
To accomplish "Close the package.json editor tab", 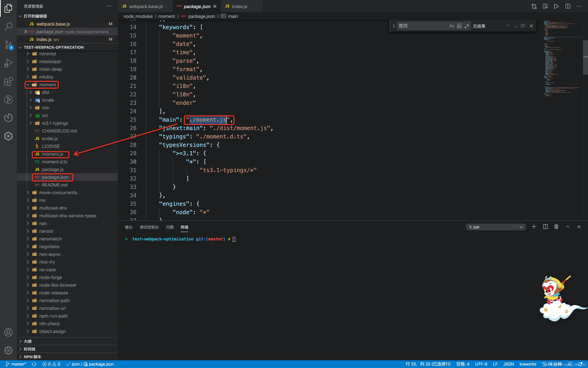I will tap(215, 6).
